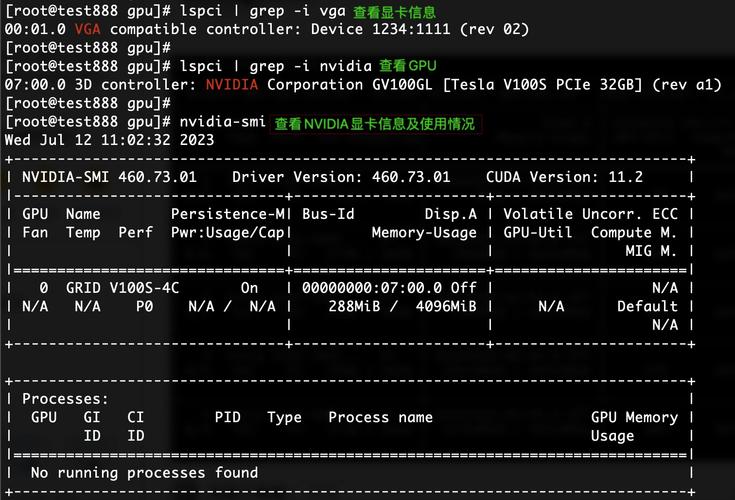The width and height of the screenshot is (735, 500).
Task: Click the timestamp 'Wed Jul 12 11:02:32 2023'
Action: pos(109,140)
